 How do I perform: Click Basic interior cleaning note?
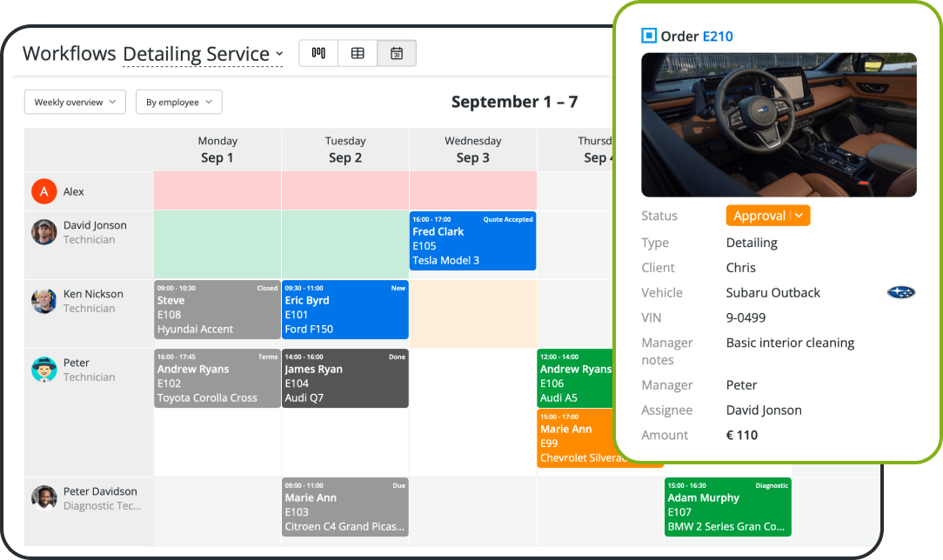coord(790,343)
